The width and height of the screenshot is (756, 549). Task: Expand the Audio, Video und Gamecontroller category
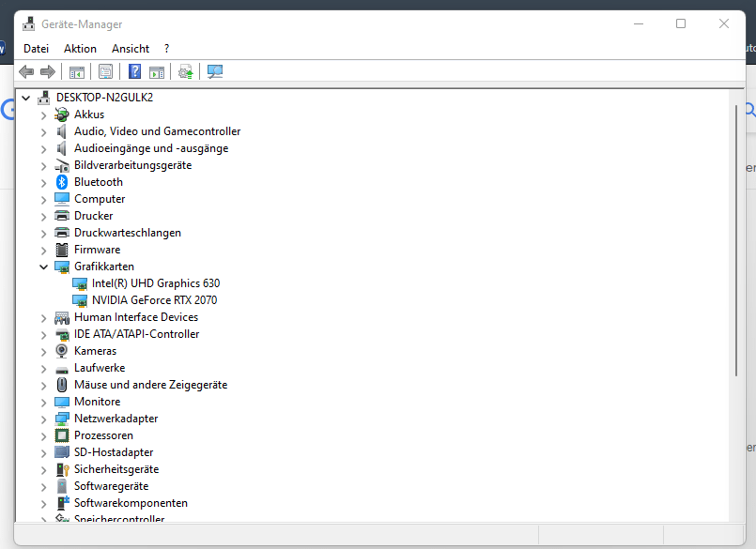43,132
